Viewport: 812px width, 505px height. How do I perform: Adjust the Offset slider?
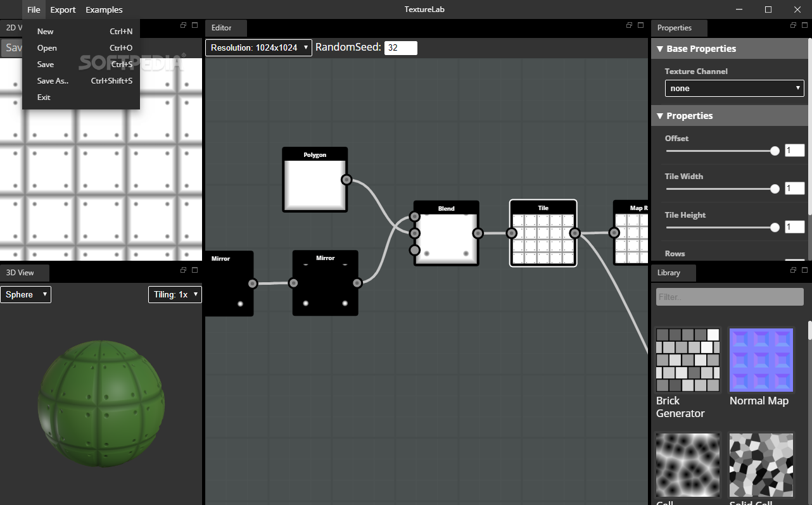pyautogui.click(x=723, y=151)
